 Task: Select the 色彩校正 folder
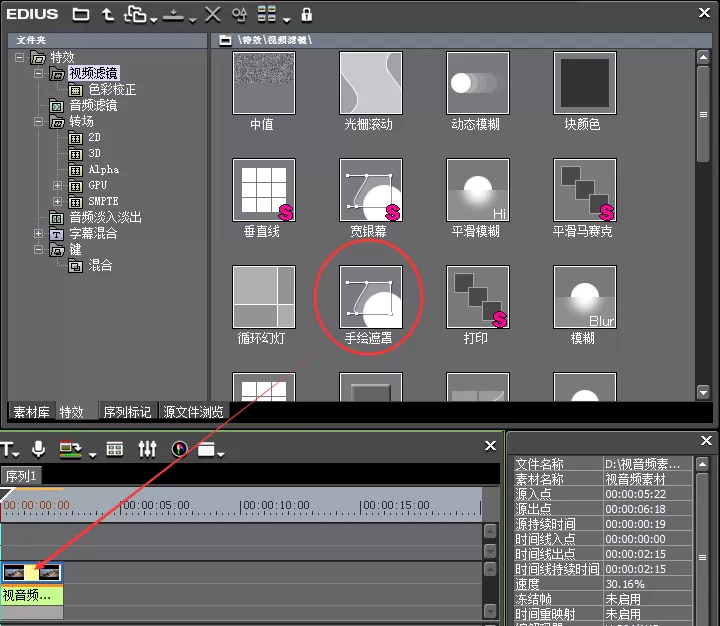(112, 89)
